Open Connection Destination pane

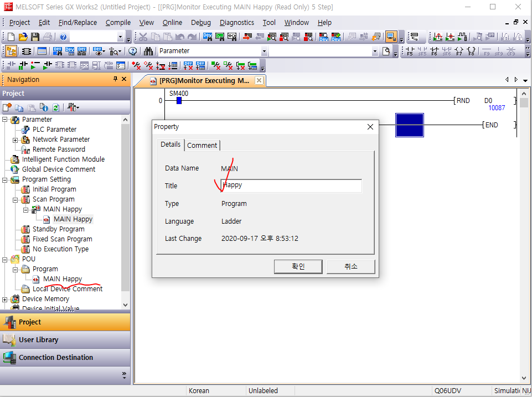coord(65,357)
